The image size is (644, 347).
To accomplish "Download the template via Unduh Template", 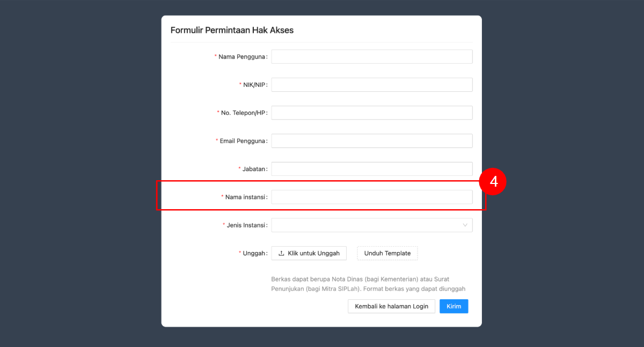I will pos(387,253).
